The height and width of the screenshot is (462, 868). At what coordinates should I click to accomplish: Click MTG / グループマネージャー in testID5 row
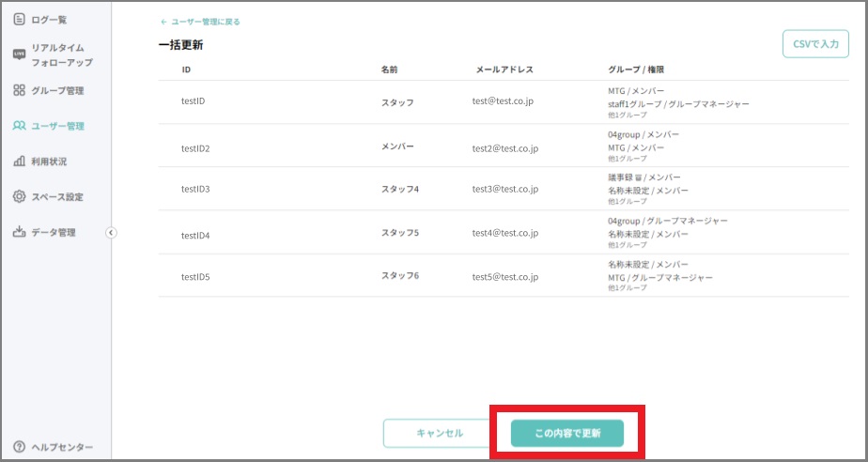[x=660, y=277]
